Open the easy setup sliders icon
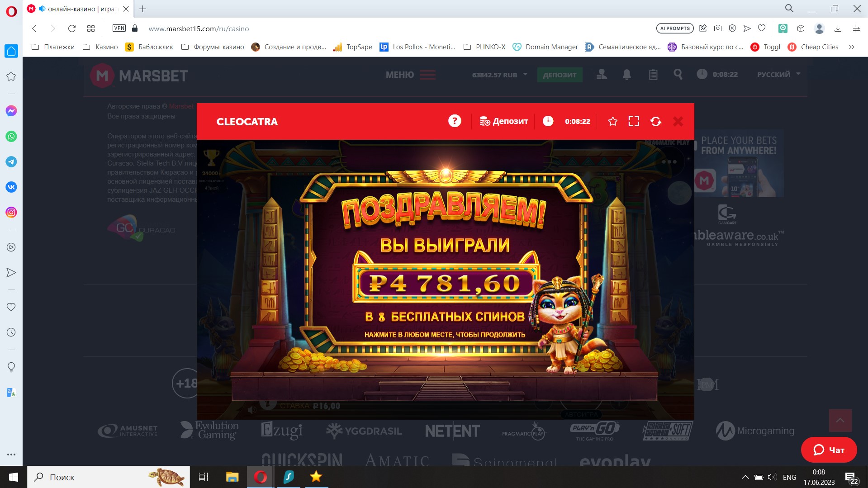The image size is (868, 488). coord(856,28)
